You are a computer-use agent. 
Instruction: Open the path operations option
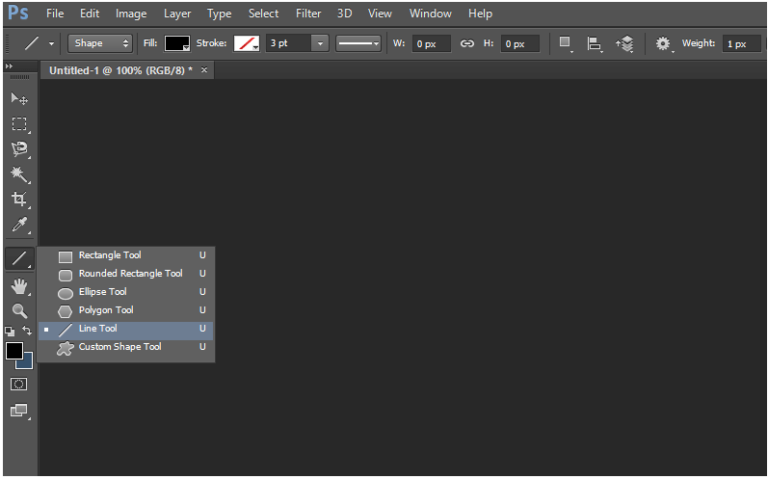point(565,44)
